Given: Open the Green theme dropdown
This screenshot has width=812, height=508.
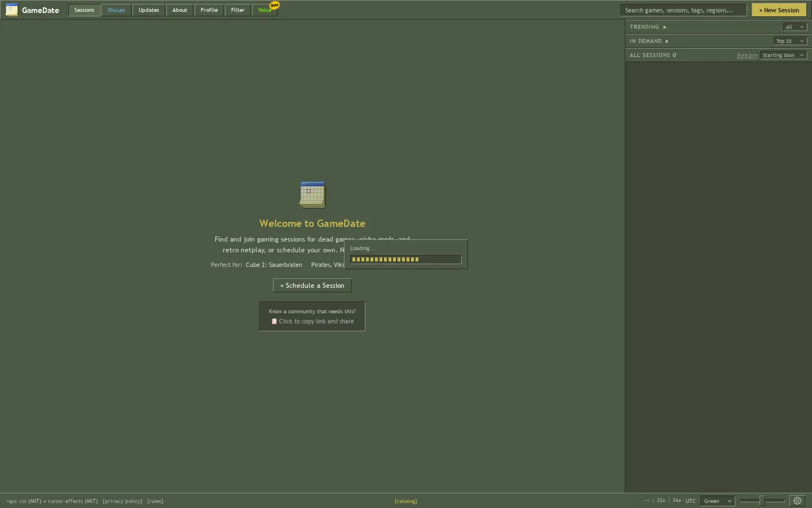Looking at the screenshot, I should click(x=717, y=501).
